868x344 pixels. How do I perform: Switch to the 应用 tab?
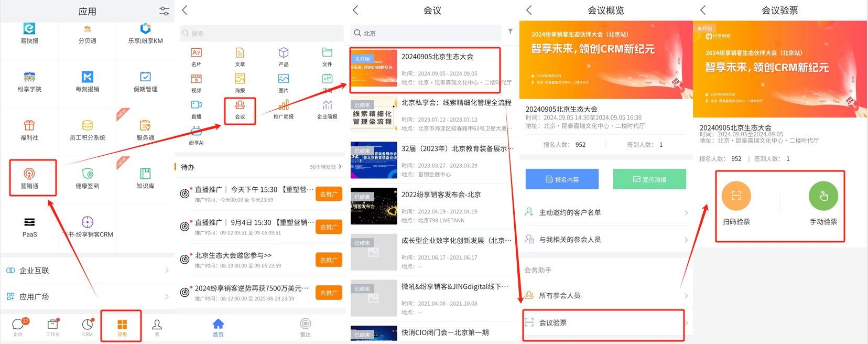pyautogui.click(x=122, y=327)
